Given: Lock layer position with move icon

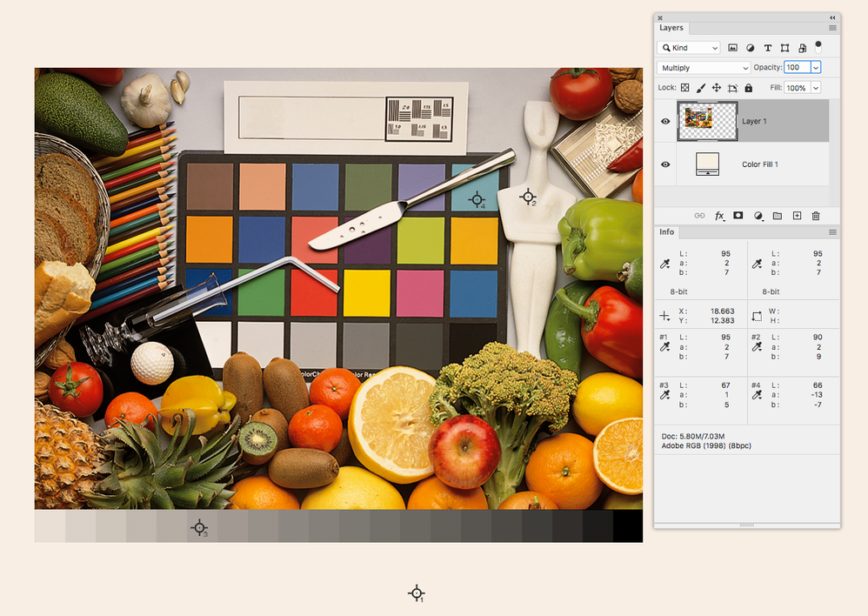Looking at the screenshot, I should (717, 88).
